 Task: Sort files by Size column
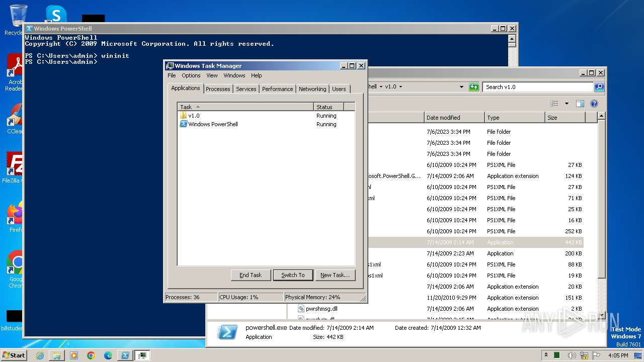tap(565, 118)
